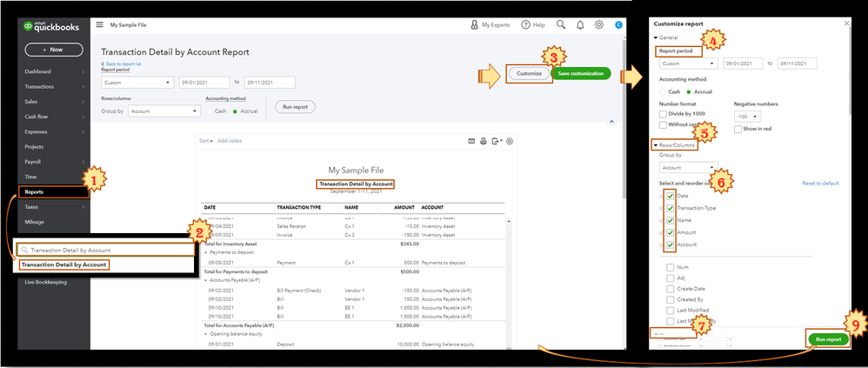The height and width of the screenshot is (368, 868).
Task: Open the notifications bell icon
Action: [580, 25]
